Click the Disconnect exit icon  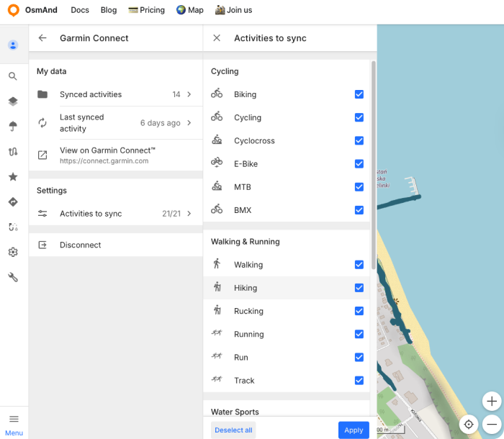click(42, 245)
